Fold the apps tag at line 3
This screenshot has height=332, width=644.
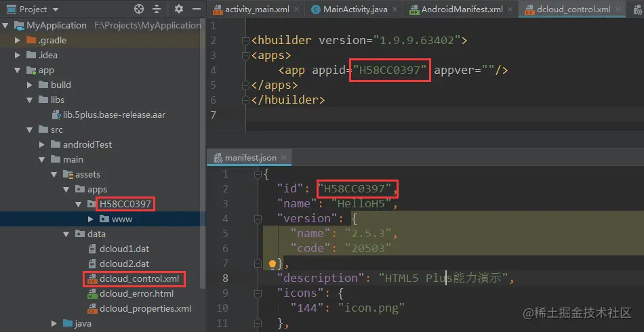(x=245, y=56)
